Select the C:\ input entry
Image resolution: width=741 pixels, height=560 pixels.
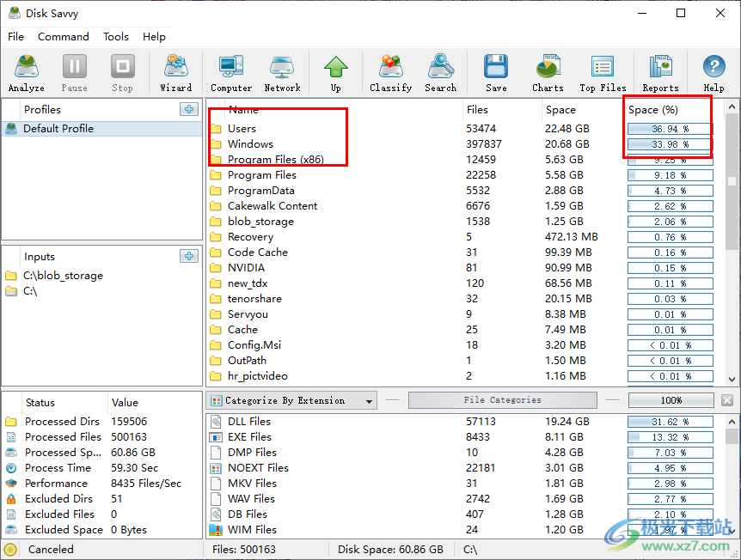tap(30, 291)
